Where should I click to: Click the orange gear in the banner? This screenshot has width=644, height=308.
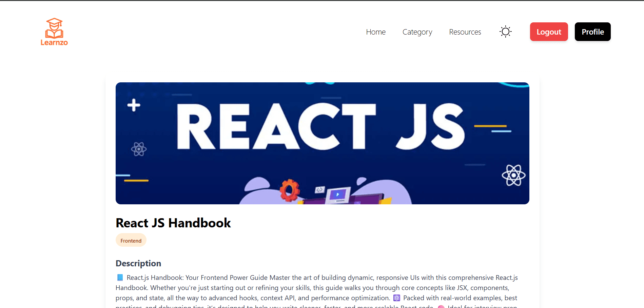(289, 190)
